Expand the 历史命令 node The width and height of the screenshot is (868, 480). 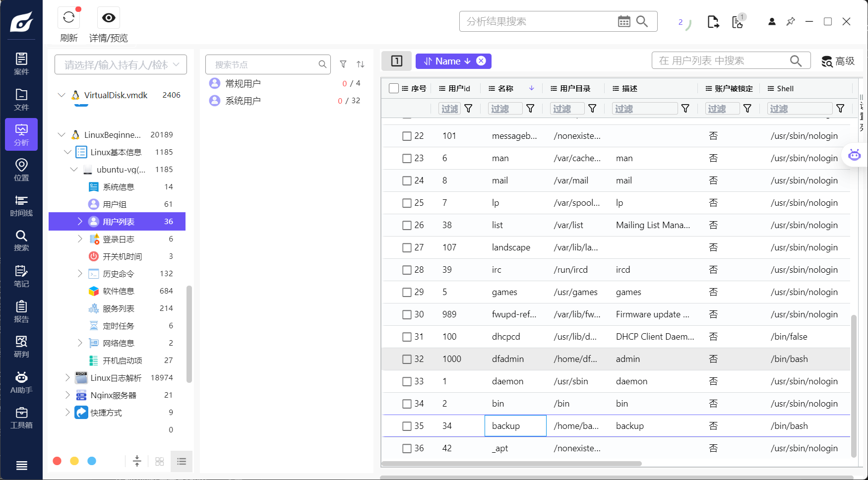point(80,273)
